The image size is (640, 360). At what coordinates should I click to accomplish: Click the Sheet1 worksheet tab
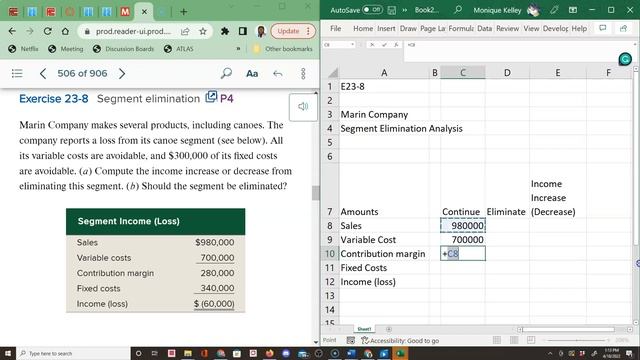click(364, 329)
